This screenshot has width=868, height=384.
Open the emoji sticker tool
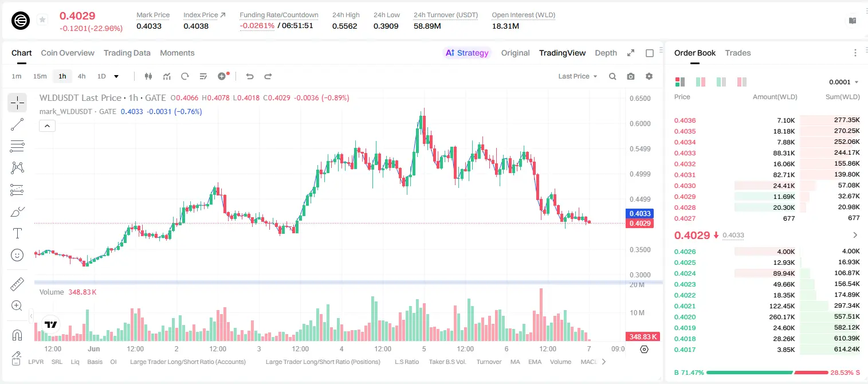[x=17, y=255]
